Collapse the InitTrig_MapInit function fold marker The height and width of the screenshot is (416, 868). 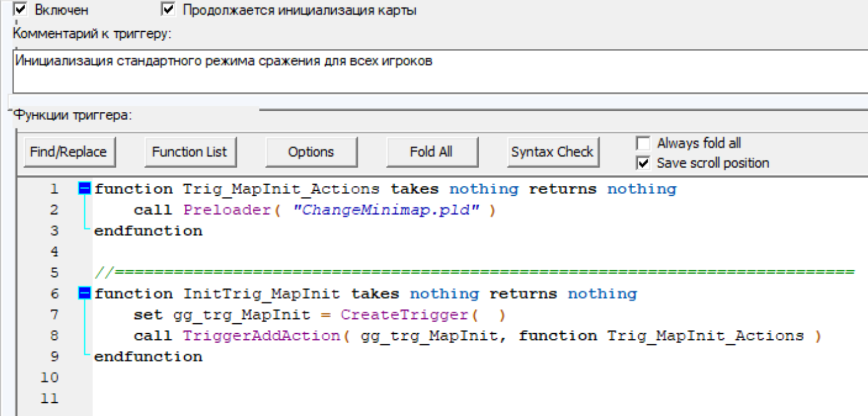coord(84,293)
